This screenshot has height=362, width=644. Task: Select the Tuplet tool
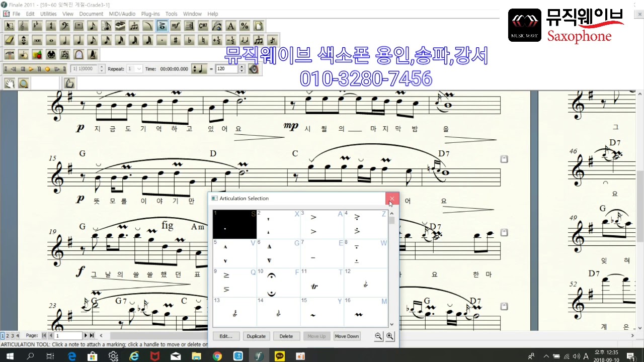tap(134, 26)
